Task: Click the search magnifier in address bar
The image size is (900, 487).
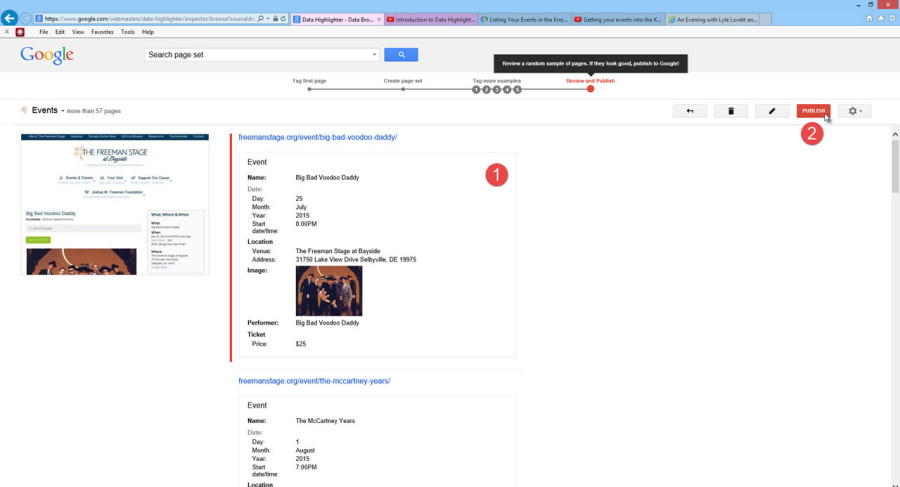Action: click(260, 19)
